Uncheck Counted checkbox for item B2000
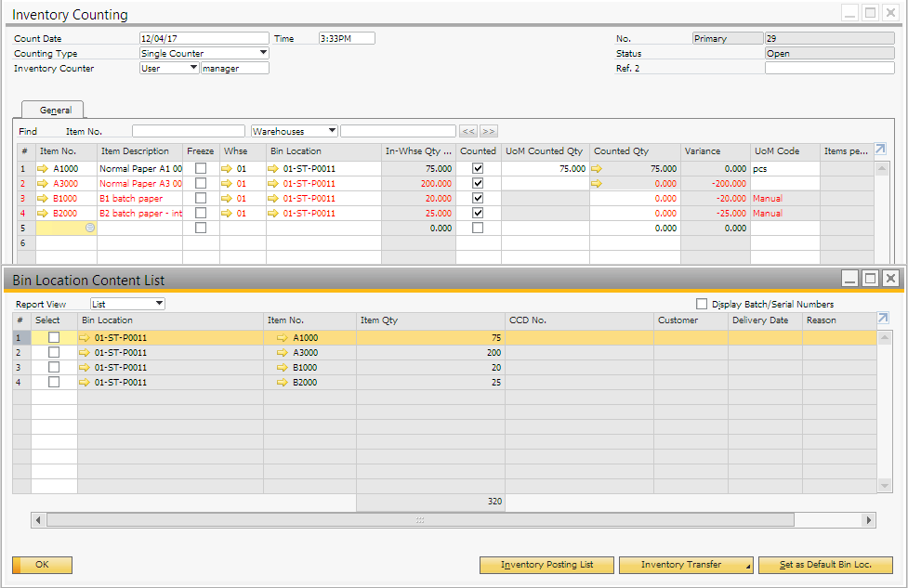This screenshot has height=588, width=908. pyautogui.click(x=478, y=214)
